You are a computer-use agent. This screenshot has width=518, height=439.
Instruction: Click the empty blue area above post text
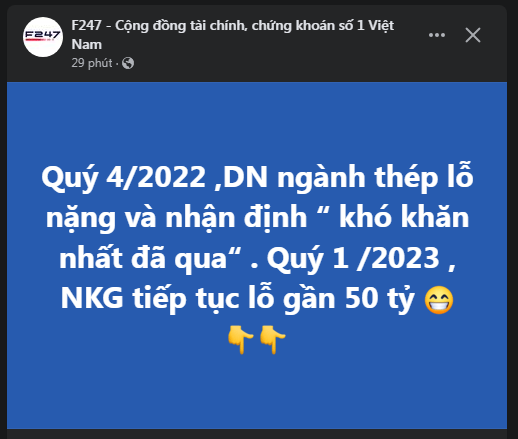click(x=257, y=120)
